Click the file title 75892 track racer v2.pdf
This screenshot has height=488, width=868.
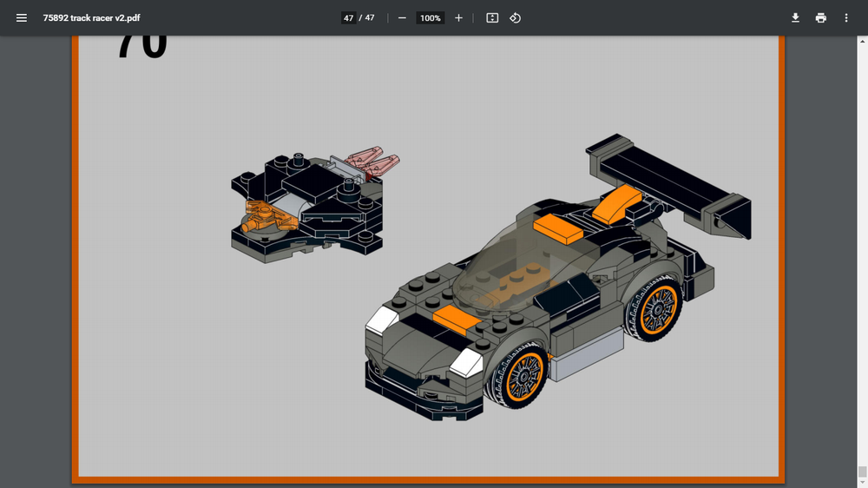tap(92, 17)
